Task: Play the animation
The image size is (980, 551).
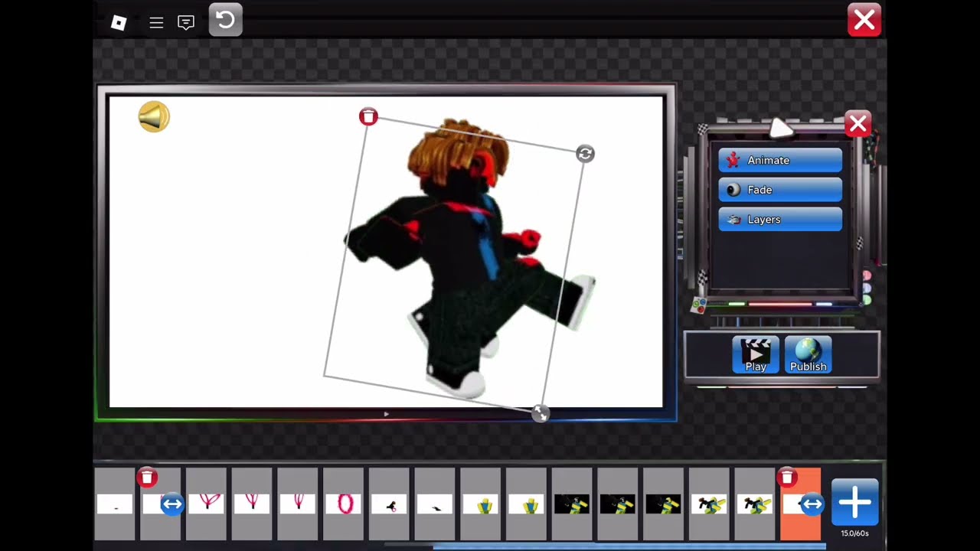Action: 756,355
